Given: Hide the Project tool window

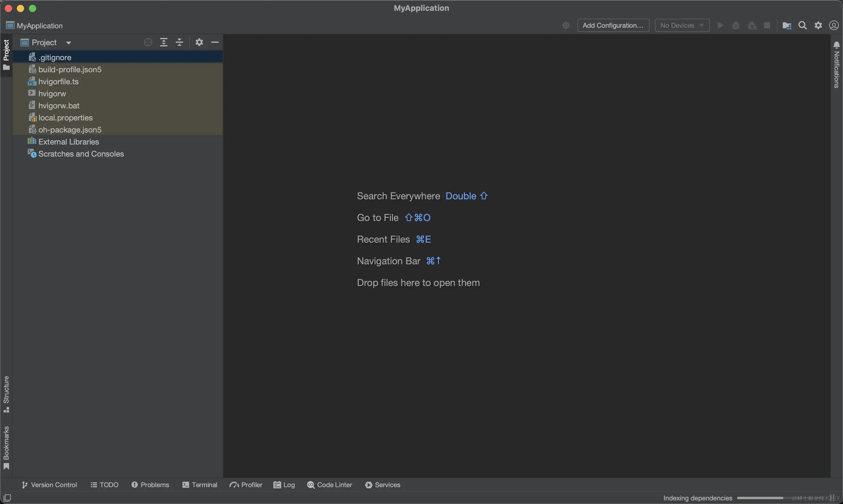Looking at the screenshot, I should 215,42.
